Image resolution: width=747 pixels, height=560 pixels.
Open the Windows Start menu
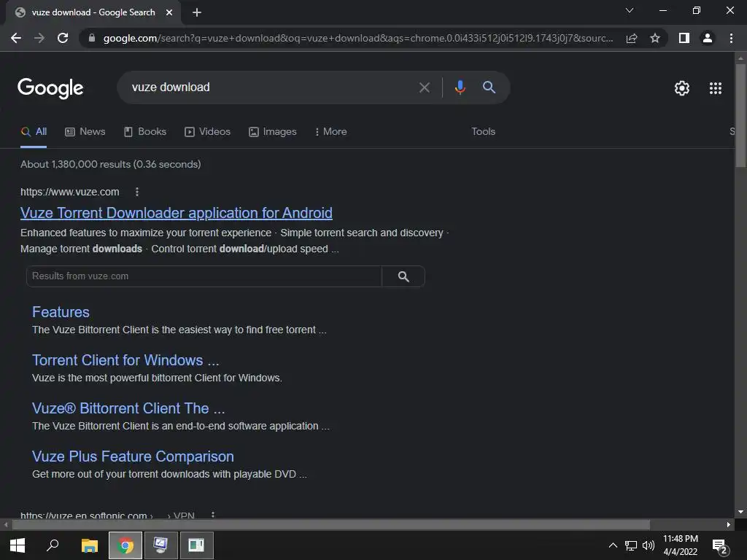pyautogui.click(x=18, y=545)
